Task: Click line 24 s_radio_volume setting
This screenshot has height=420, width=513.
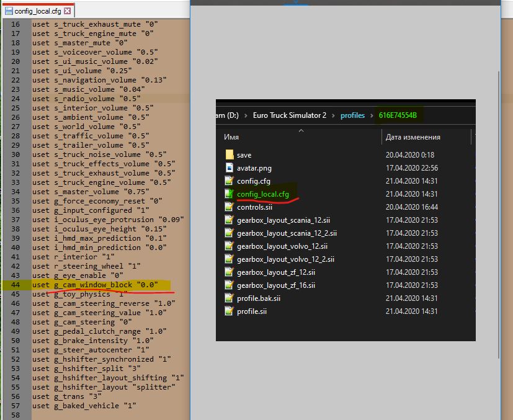Action: 86,99
